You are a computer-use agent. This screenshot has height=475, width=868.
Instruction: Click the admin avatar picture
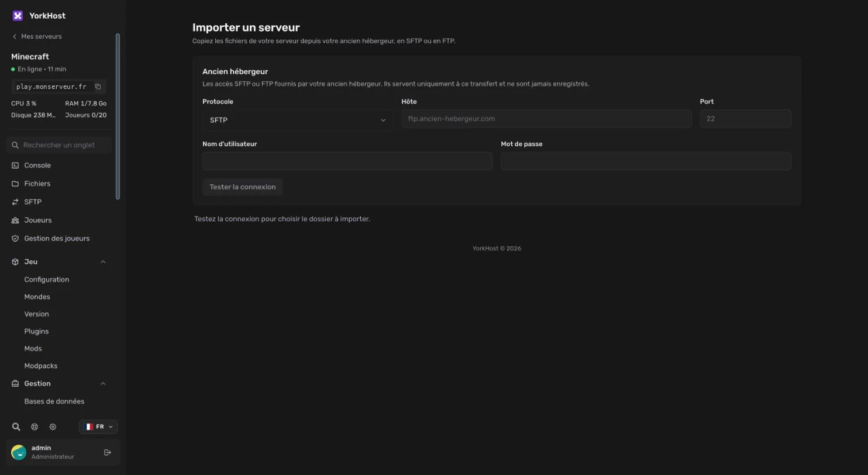19,452
